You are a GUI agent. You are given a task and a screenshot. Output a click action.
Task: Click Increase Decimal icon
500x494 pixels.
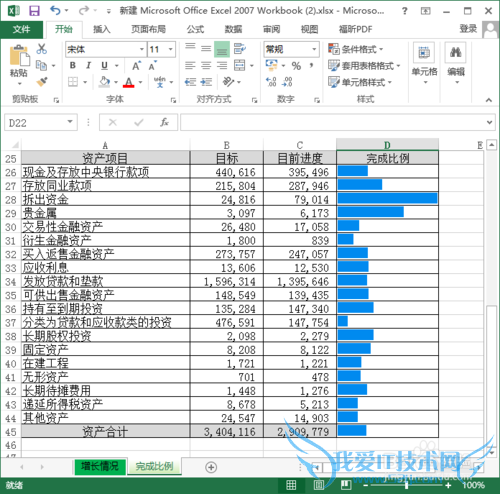pos(271,82)
